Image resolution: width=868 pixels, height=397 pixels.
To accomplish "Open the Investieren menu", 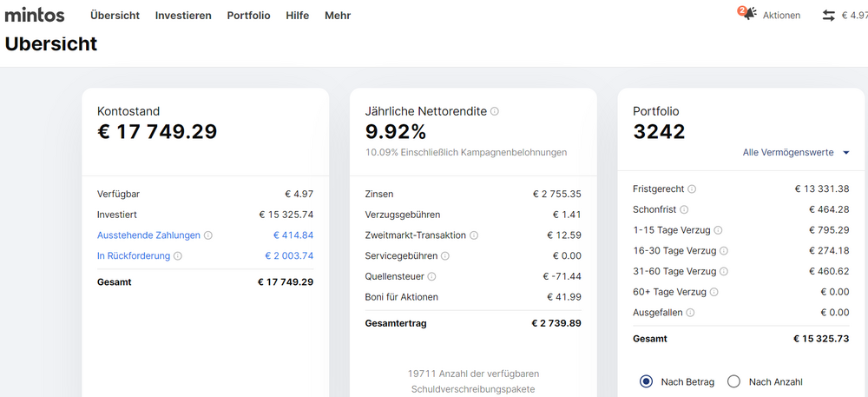I will click(183, 16).
